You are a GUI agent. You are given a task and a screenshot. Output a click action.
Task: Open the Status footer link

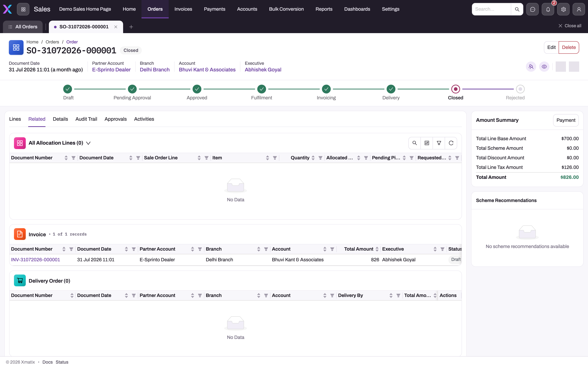62,362
